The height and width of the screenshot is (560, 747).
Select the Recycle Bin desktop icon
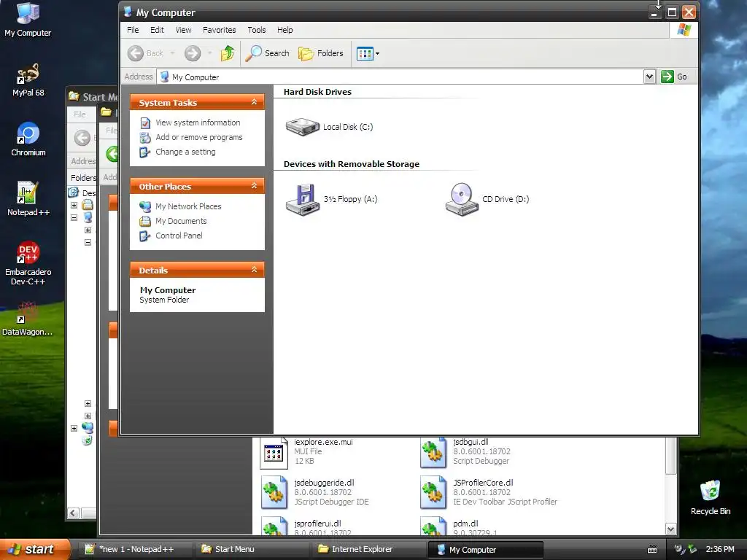click(710, 497)
